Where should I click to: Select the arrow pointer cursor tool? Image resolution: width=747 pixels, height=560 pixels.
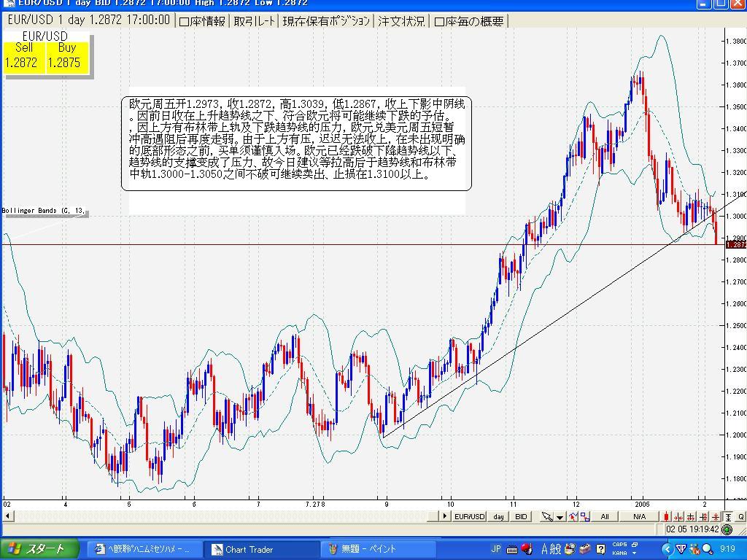(546, 516)
